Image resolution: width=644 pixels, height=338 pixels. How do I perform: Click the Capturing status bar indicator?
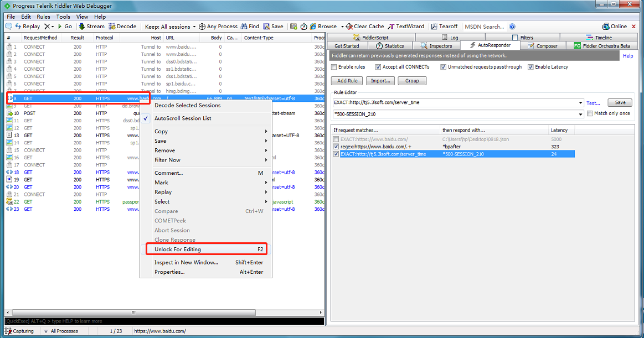coord(19,331)
